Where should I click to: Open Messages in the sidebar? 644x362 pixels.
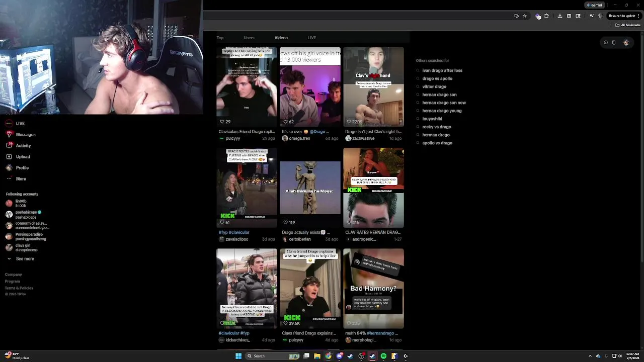coord(21,135)
